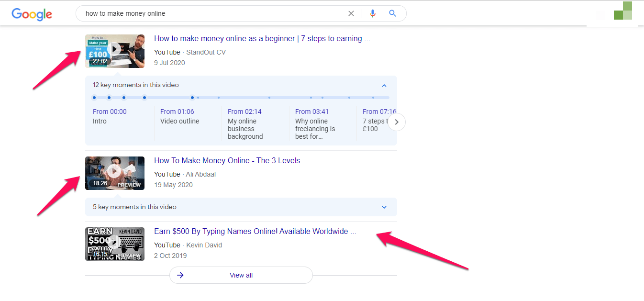The width and height of the screenshot is (644, 301).
Task: Click the Google logo
Action: point(32,14)
